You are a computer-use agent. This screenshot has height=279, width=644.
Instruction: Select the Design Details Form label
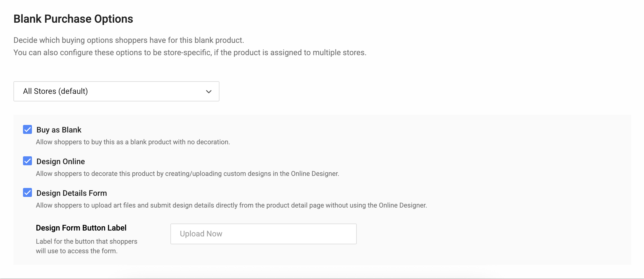[71, 193]
